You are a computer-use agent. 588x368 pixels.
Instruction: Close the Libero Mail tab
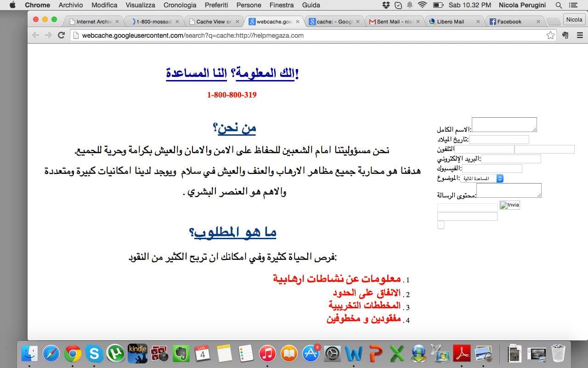pyautogui.click(x=478, y=22)
